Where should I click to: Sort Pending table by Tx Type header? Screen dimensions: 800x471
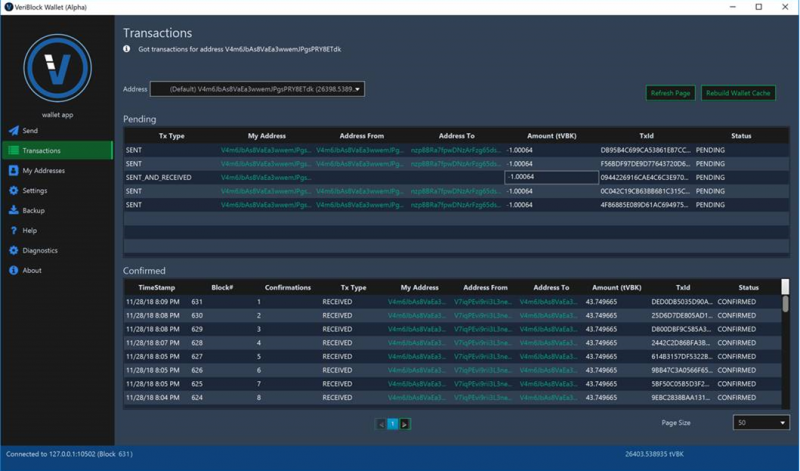(x=171, y=136)
